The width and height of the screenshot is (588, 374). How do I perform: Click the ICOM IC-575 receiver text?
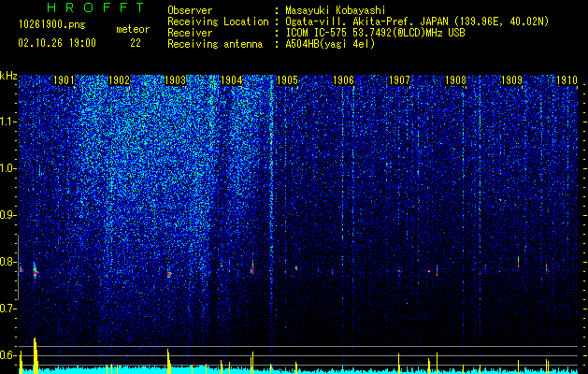pyautogui.click(x=318, y=33)
